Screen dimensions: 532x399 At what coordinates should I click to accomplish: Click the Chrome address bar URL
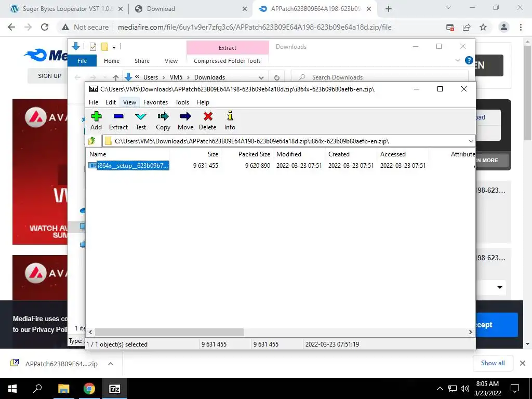click(255, 27)
